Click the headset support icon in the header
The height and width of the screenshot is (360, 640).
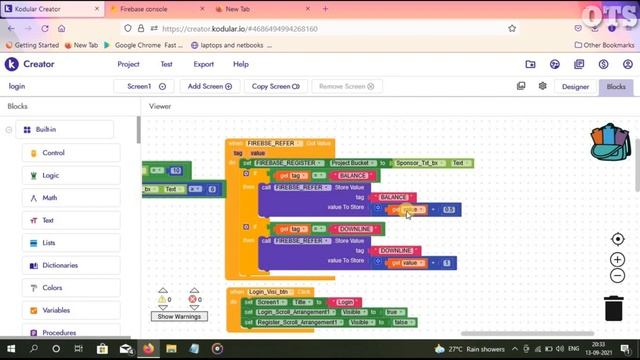click(x=554, y=64)
